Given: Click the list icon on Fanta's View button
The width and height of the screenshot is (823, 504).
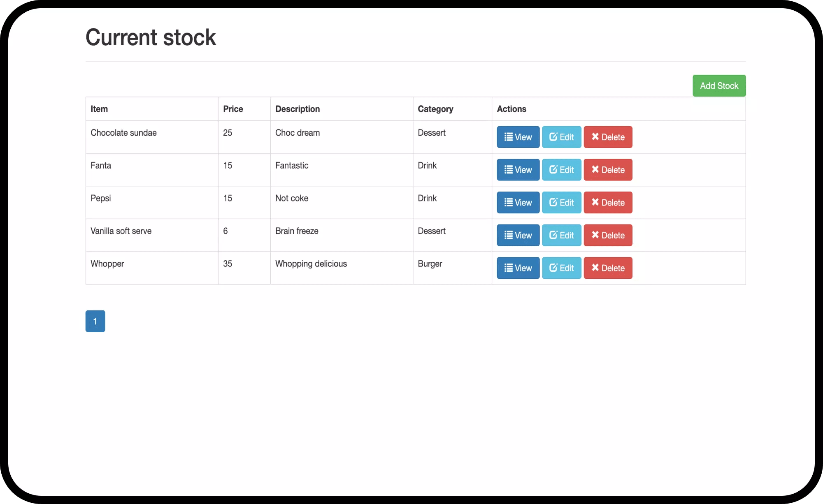Looking at the screenshot, I should click(x=509, y=170).
